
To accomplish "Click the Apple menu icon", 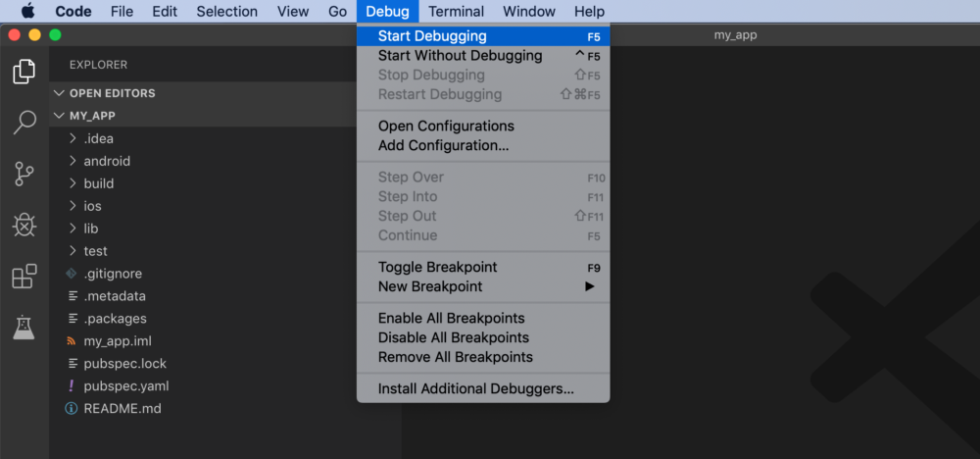I will (x=28, y=11).
